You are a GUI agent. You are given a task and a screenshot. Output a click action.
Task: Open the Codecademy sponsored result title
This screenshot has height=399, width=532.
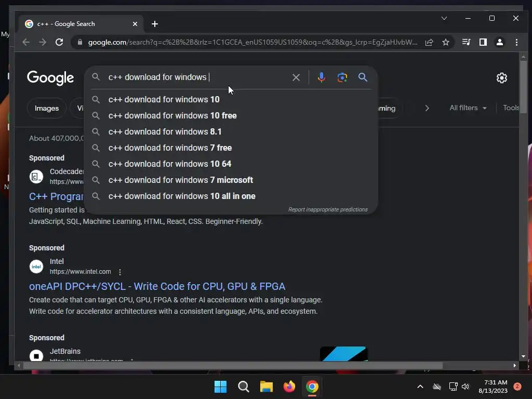(56, 196)
